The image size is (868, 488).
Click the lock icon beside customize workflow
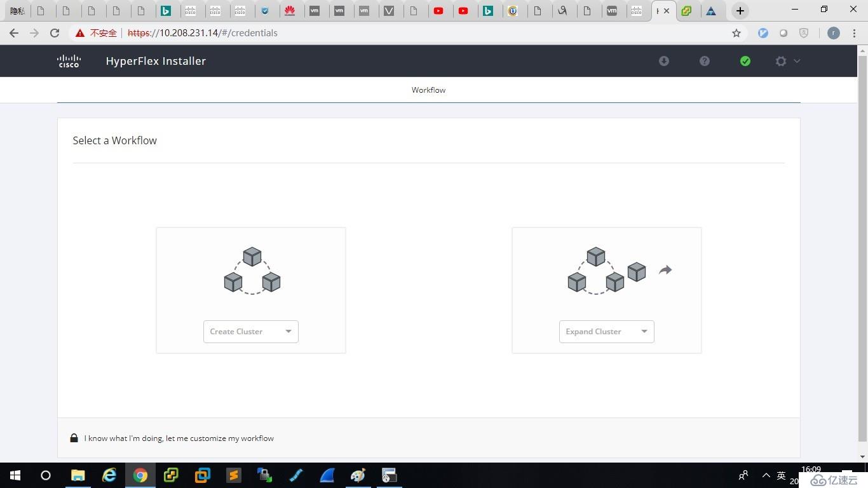tap(74, 438)
